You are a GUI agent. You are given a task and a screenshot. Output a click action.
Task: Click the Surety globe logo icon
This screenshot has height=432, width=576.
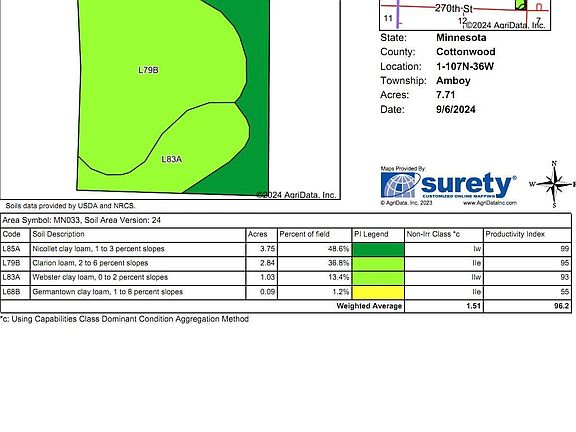pos(400,186)
